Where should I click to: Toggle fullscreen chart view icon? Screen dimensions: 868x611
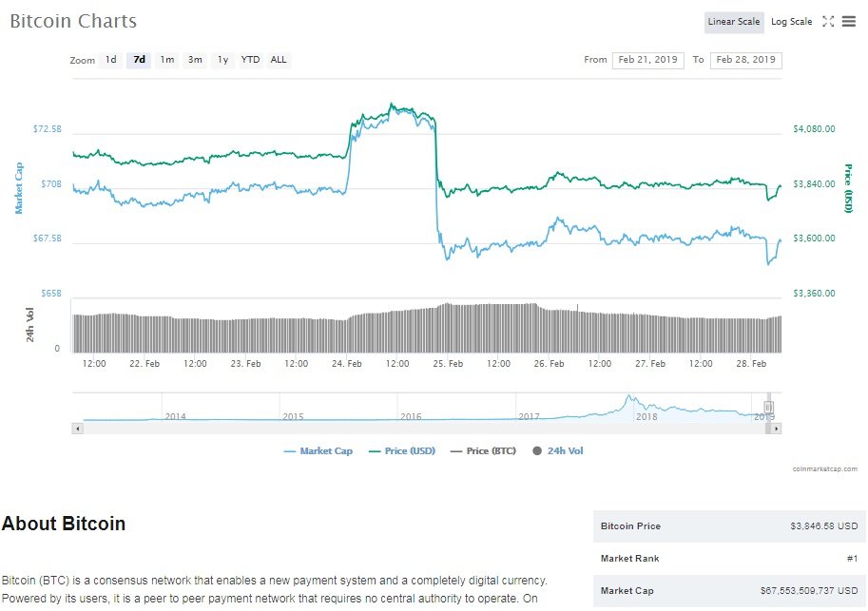coord(828,22)
